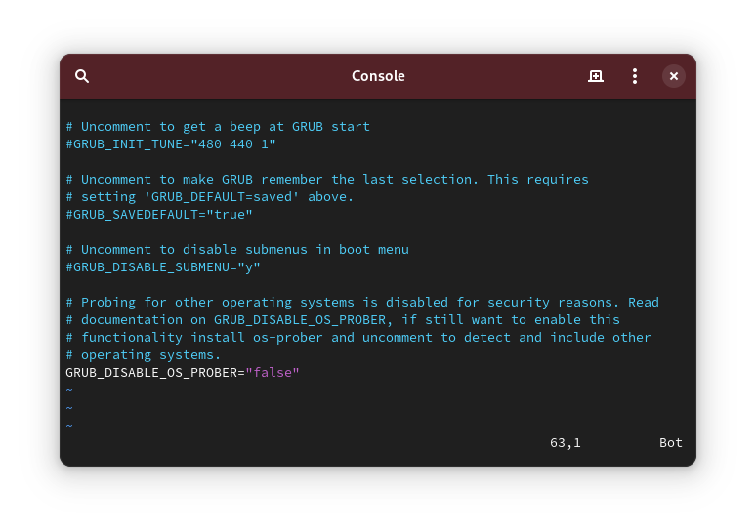The image size is (756, 532).
Task: Click the 'disable submenus in boot menu' comment
Action: coord(237,250)
